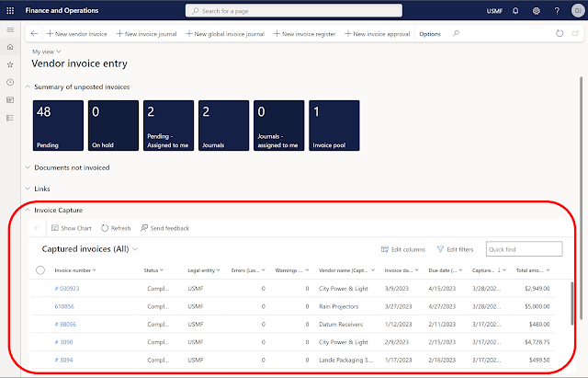Open Status column header menu
The width and height of the screenshot is (588, 378).
(153, 270)
